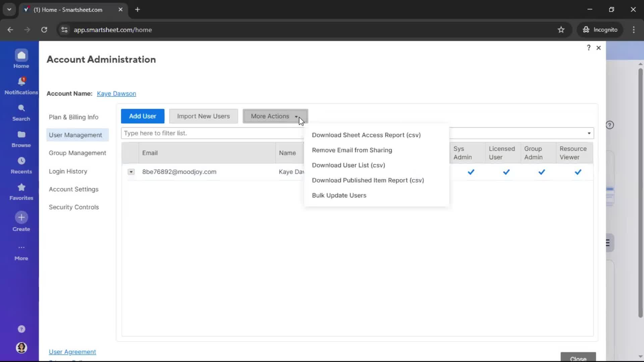Toggle Sys Admin checkmark for user
Image resolution: width=644 pixels, height=362 pixels.
coord(471,172)
